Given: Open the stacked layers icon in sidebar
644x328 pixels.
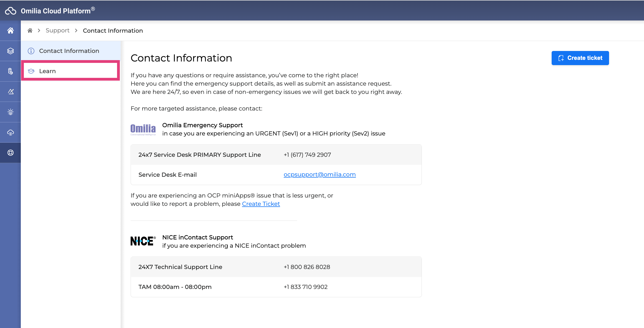Looking at the screenshot, I should 11,51.
